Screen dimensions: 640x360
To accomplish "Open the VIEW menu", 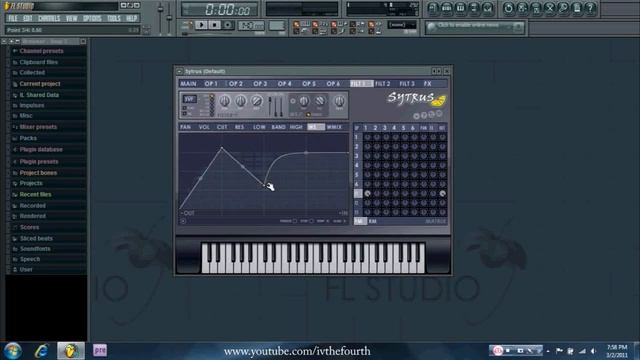I will pyautogui.click(x=71, y=18).
